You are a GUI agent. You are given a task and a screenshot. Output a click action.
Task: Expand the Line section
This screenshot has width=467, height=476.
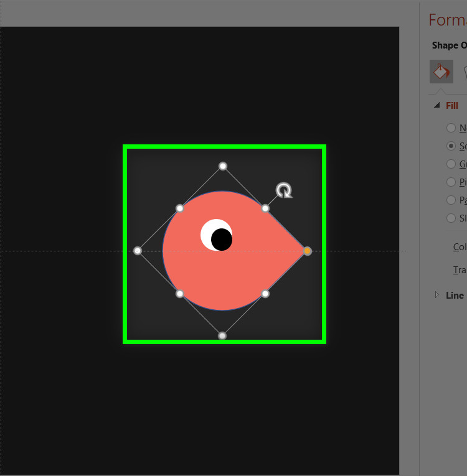(436, 295)
